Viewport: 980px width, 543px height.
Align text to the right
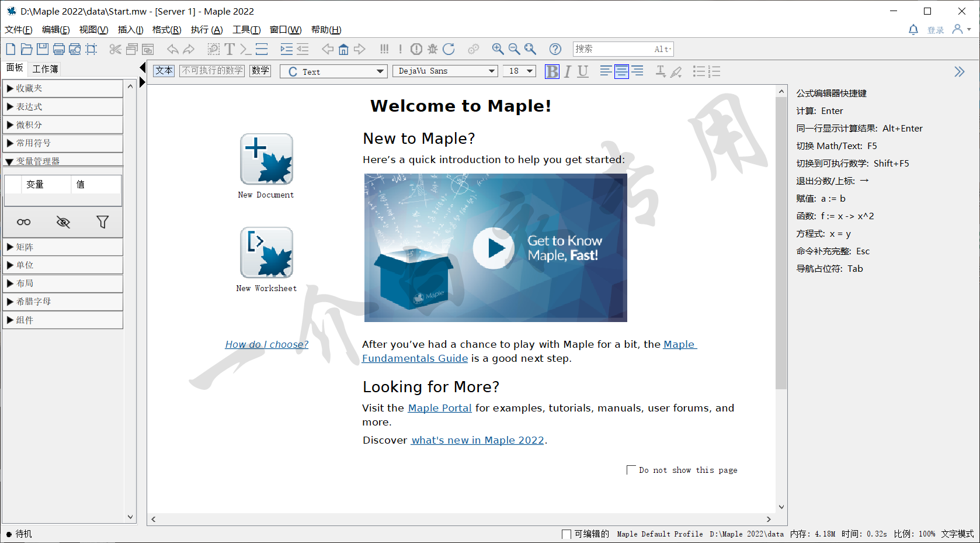point(637,71)
